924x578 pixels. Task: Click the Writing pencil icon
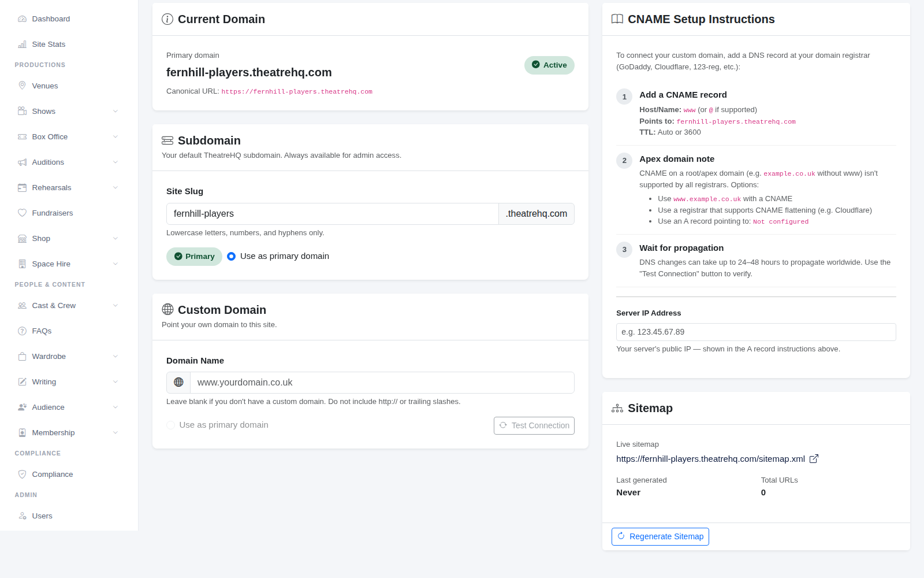[x=22, y=382]
